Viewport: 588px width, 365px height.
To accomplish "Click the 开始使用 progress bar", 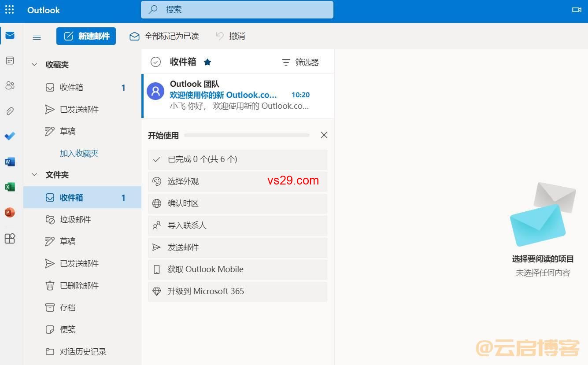I will tap(247, 135).
